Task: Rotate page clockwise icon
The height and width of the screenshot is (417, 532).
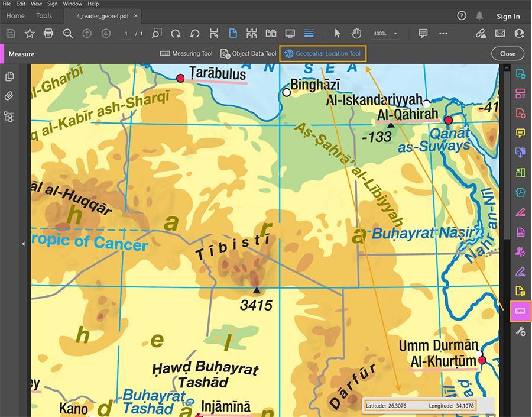Action: tap(176, 33)
